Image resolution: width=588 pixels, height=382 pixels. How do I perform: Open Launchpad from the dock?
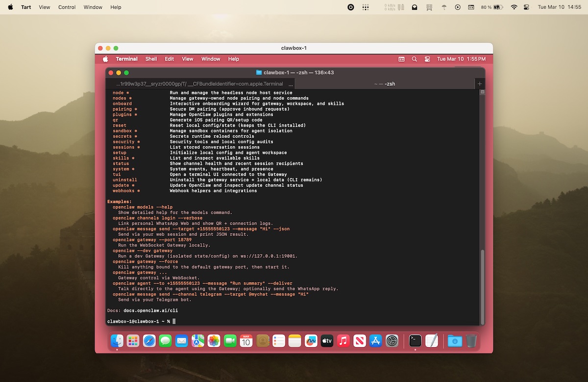(133, 341)
